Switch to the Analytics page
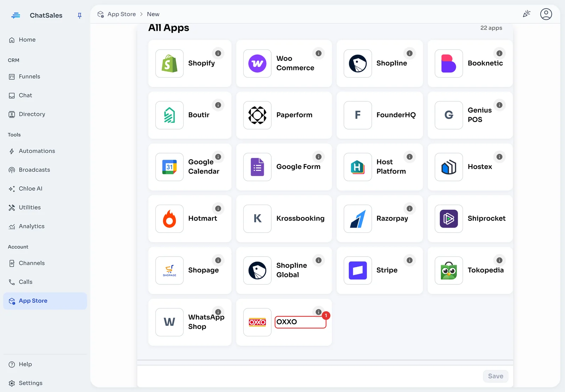This screenshot has height=392, width=565. (45, 226)
